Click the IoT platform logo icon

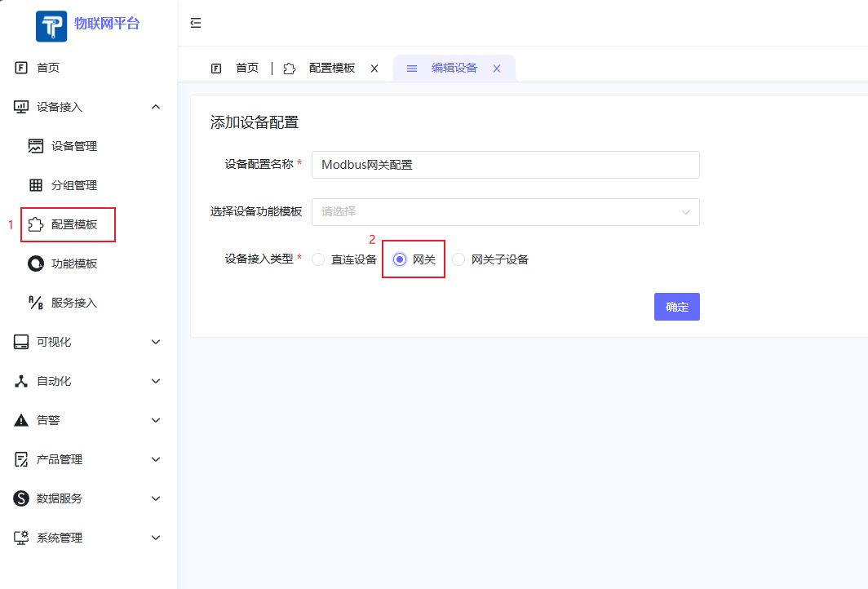pyautogui.click(x=51, y=25)
